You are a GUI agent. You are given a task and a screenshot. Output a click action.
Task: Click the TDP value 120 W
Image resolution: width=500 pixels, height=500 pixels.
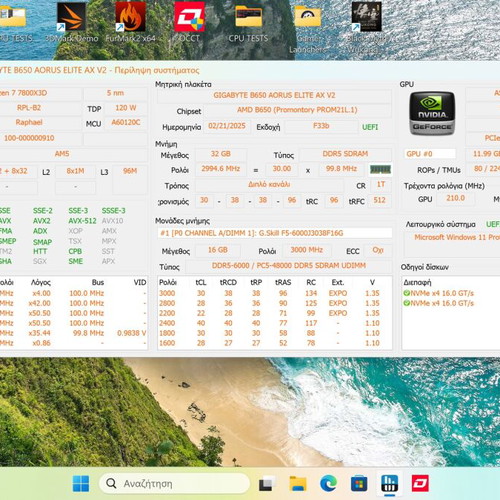(x=126, y=108)
